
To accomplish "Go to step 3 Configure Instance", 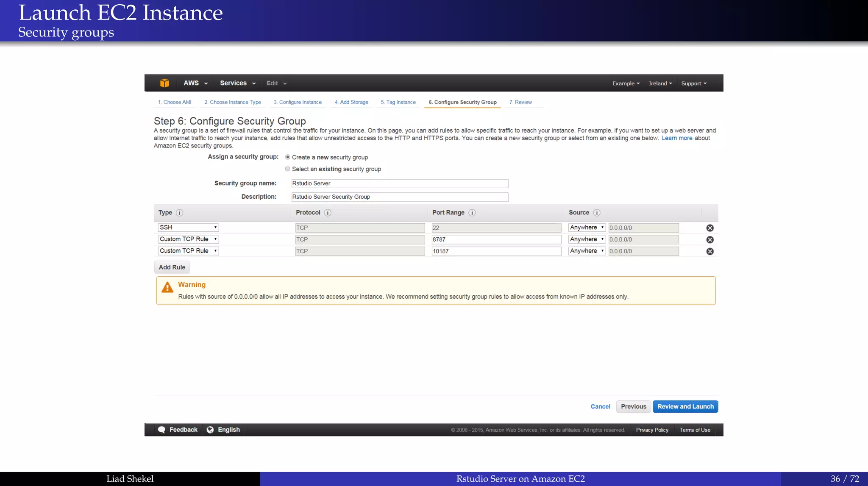I will [x=298, y=102].
